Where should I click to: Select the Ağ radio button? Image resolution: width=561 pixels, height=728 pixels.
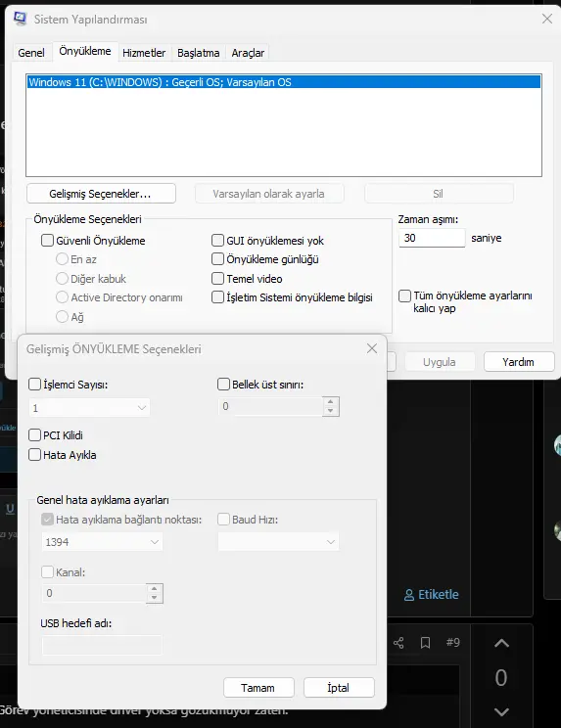point(62,317)
